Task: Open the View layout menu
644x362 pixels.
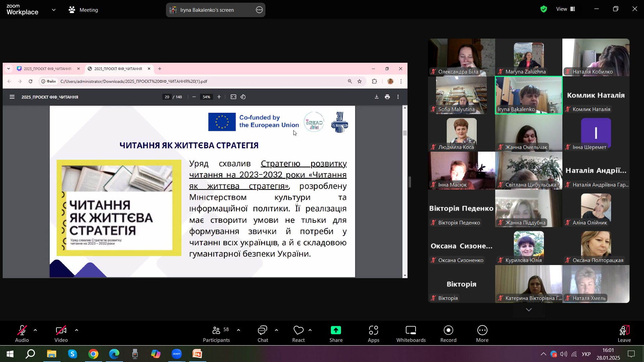Action: [x=565, y=9]
